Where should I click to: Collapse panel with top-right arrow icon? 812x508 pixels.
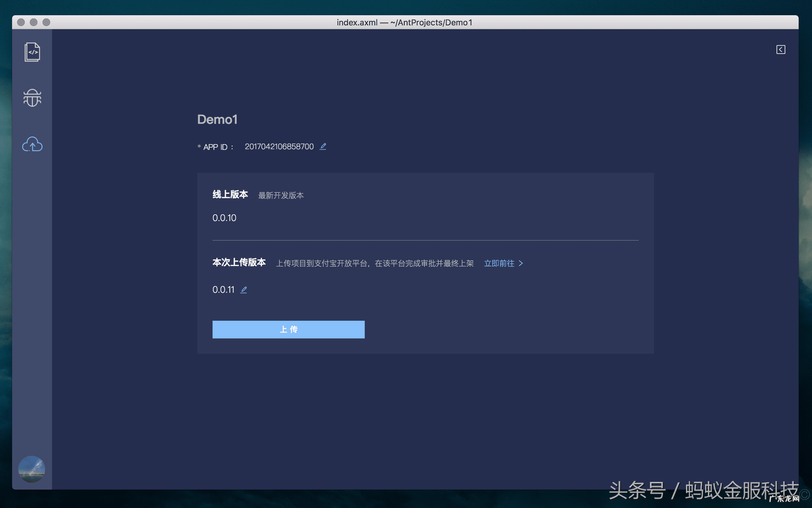click(781, 49)
